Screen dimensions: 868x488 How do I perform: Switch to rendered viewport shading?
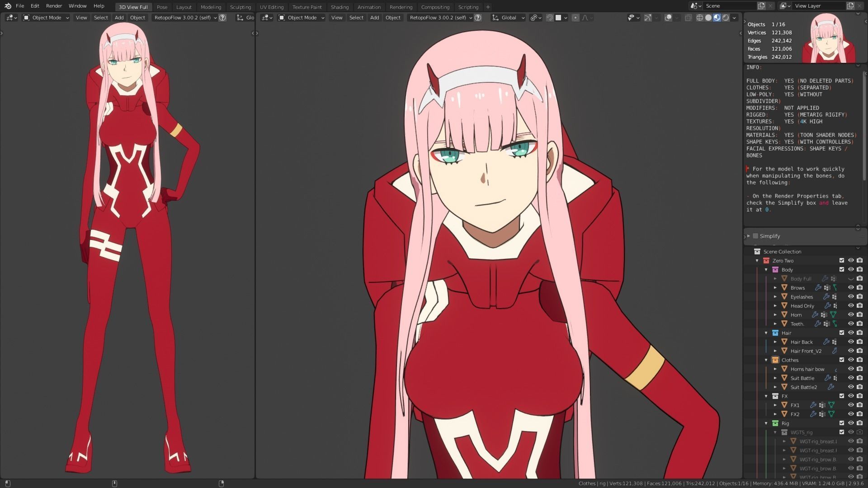[726, 18]
